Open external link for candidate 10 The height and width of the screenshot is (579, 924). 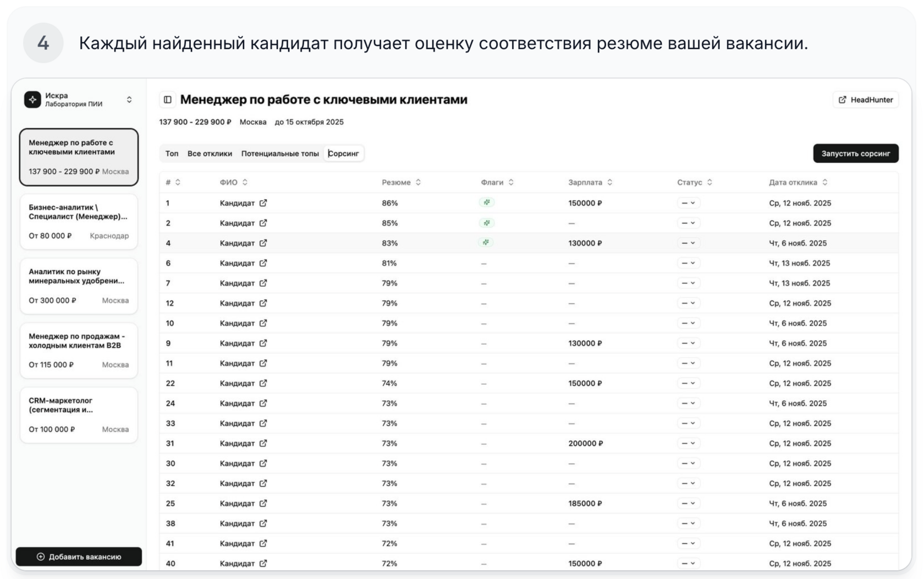pos(263,323)
